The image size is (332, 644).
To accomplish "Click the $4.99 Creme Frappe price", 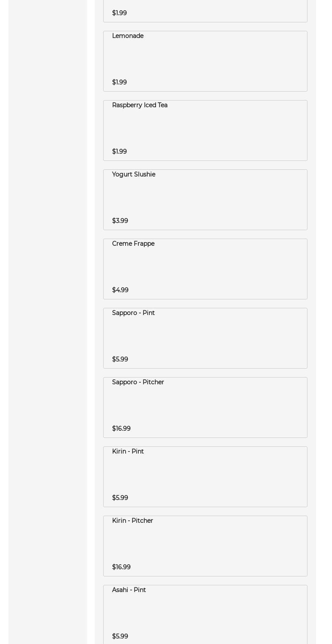I will point(120,290).
